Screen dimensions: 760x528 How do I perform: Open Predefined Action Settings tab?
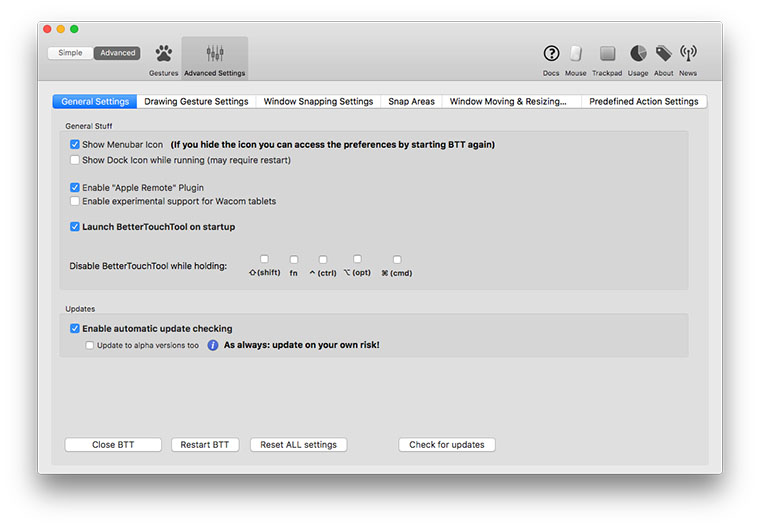pos(644,101)
